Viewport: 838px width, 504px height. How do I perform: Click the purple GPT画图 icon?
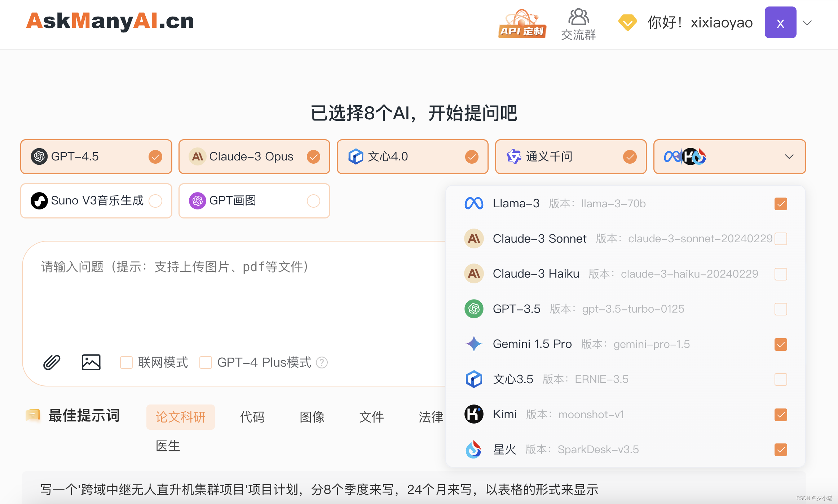pos(197,201)
